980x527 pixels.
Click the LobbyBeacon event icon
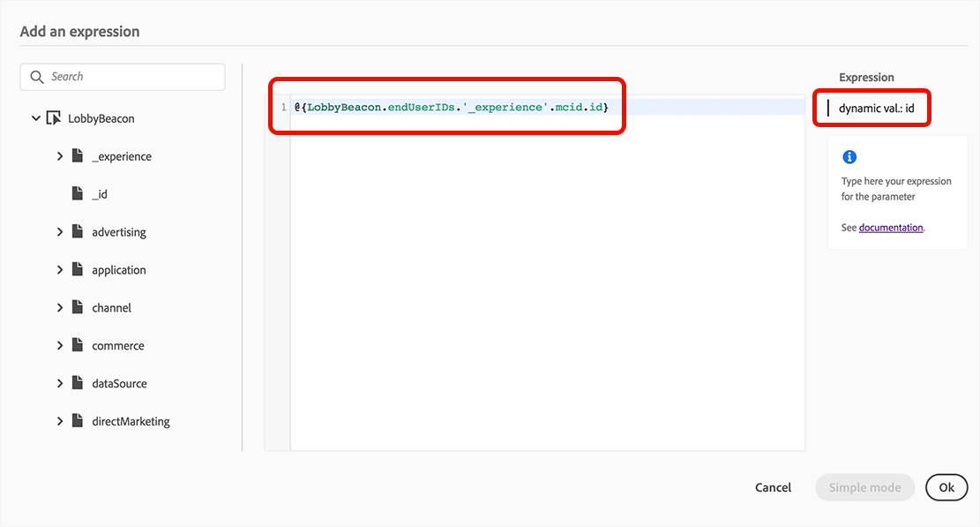click(54, 118)
